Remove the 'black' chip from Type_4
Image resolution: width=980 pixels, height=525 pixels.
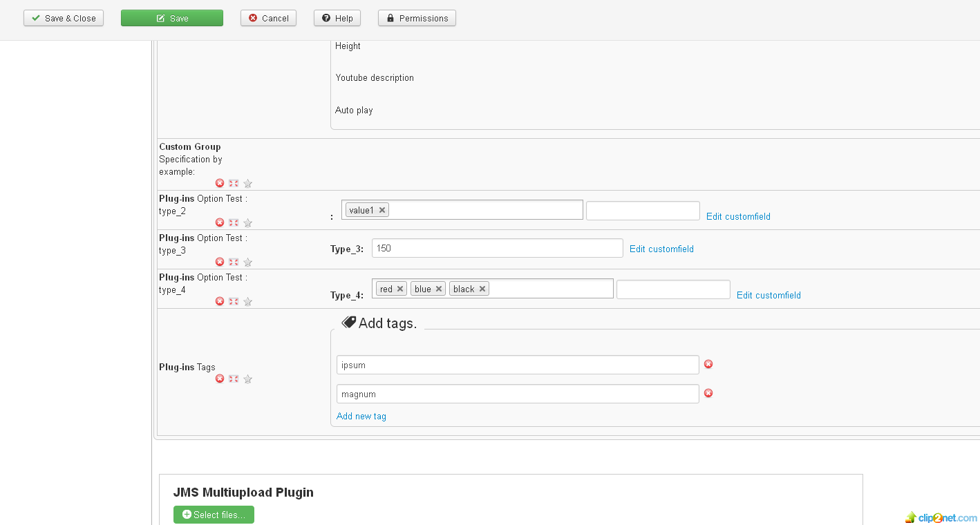click(x=482, y=289)
